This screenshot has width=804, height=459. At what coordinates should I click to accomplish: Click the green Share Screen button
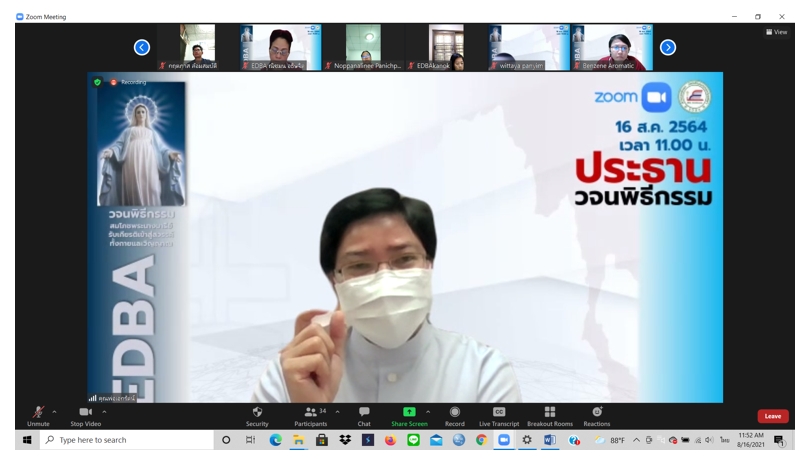pyautogui.click(x=409, y=416)
